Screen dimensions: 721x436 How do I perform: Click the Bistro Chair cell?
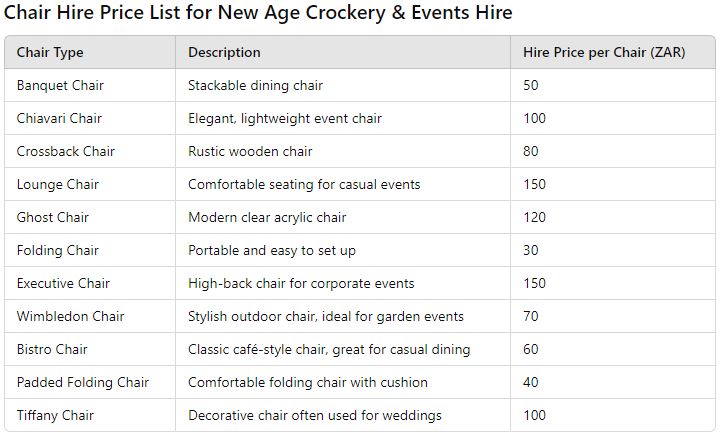click(52, 349)
